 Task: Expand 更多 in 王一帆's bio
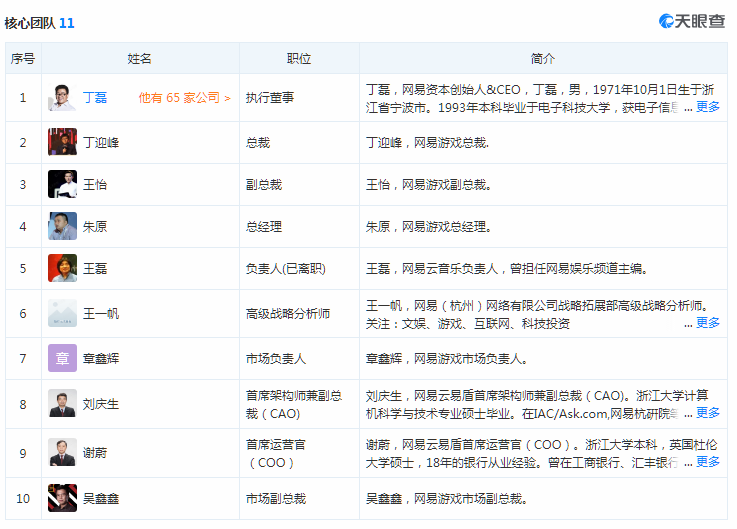pos(708,323)
